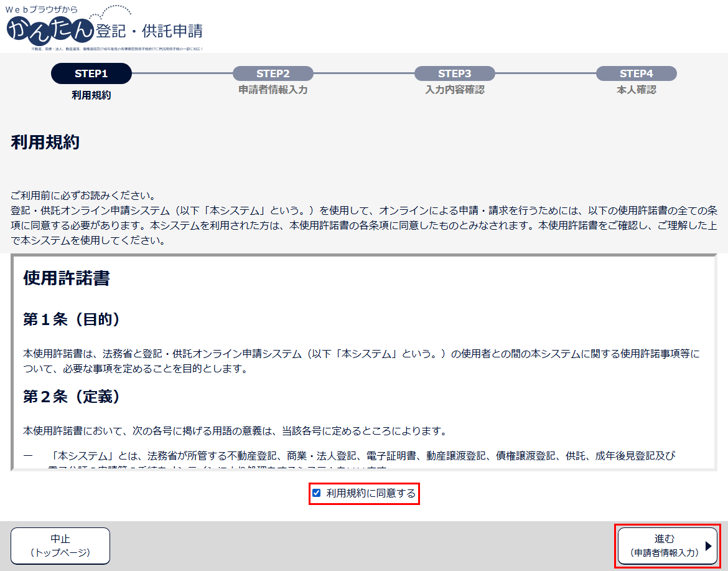728x571 pixels.
Task: Select the STEP3 progress pill
Action: pos(455,73)
